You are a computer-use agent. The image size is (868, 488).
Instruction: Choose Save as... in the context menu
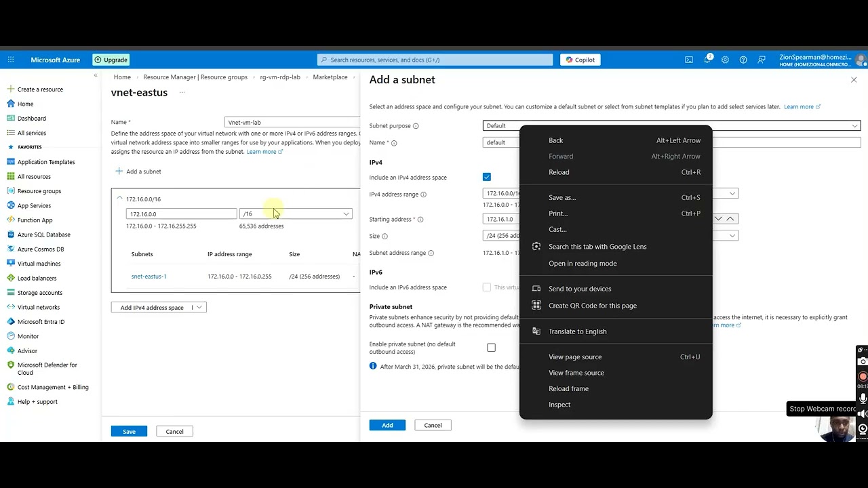pyautogui.click(x=616, y=197)
